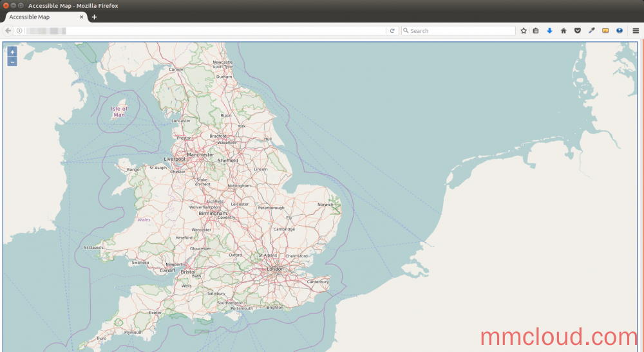Open site information icon in address bar
Screen dimensions: 644x352
[x=19, y=31]
